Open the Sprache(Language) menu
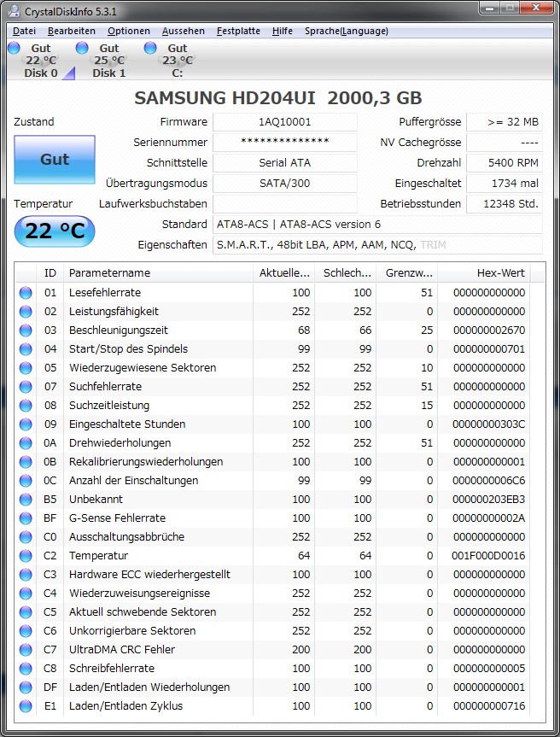This screenshot has width=560, height=737. pyautogui.click(x=347, y=31)
